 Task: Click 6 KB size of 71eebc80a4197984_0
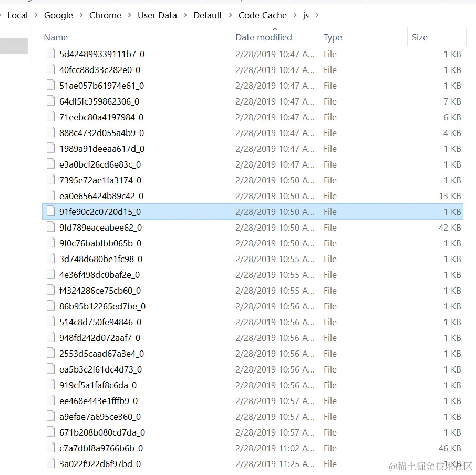452,117
